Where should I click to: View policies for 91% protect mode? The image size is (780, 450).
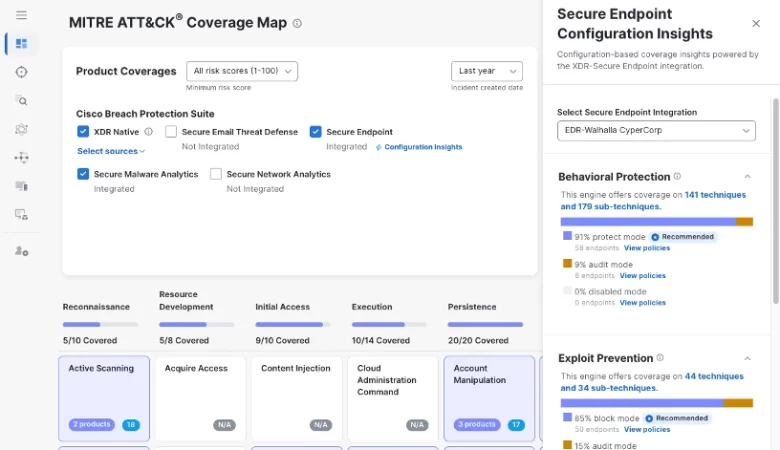647,248
